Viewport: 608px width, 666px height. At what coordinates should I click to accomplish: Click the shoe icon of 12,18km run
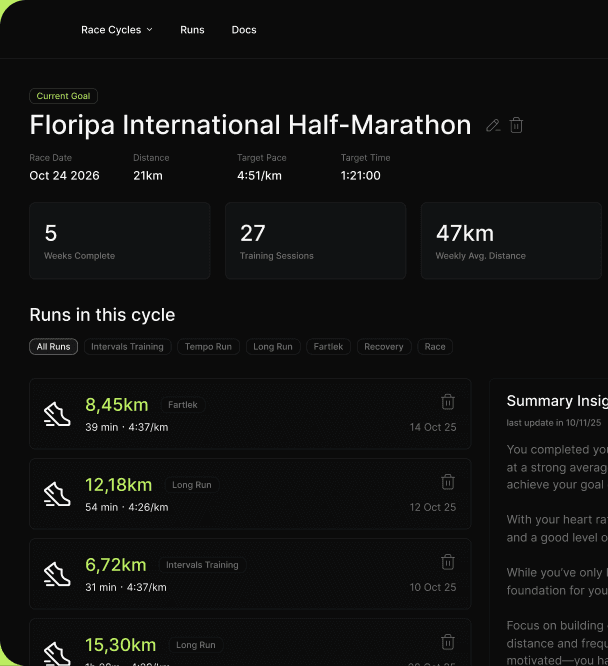coord(57,494)
